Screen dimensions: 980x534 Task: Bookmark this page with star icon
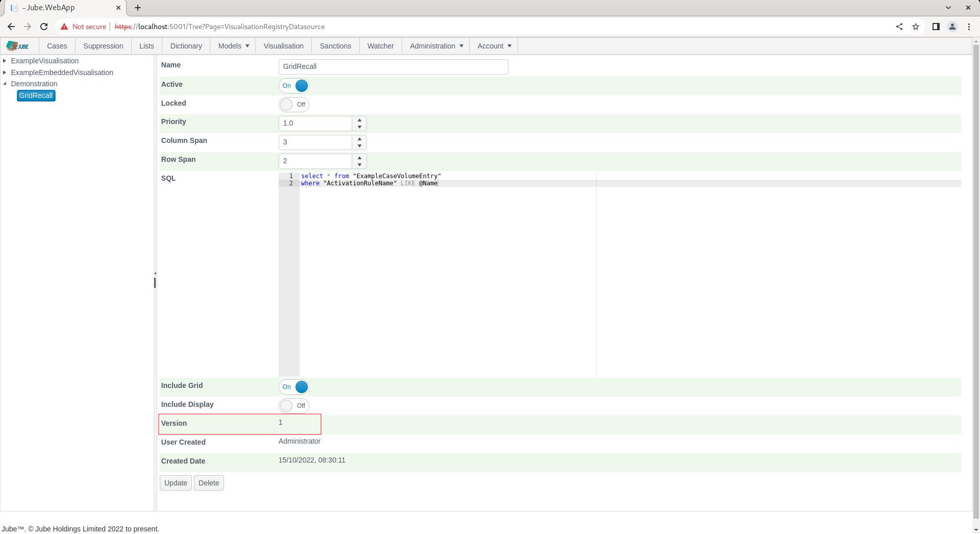[916, 27]
